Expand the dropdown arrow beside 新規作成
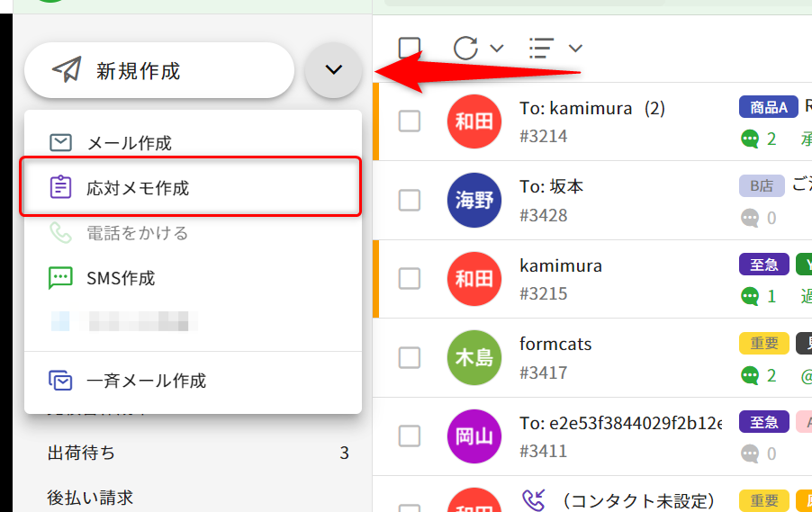Screen dimensions: 812x512 click(x=333, y=70)
